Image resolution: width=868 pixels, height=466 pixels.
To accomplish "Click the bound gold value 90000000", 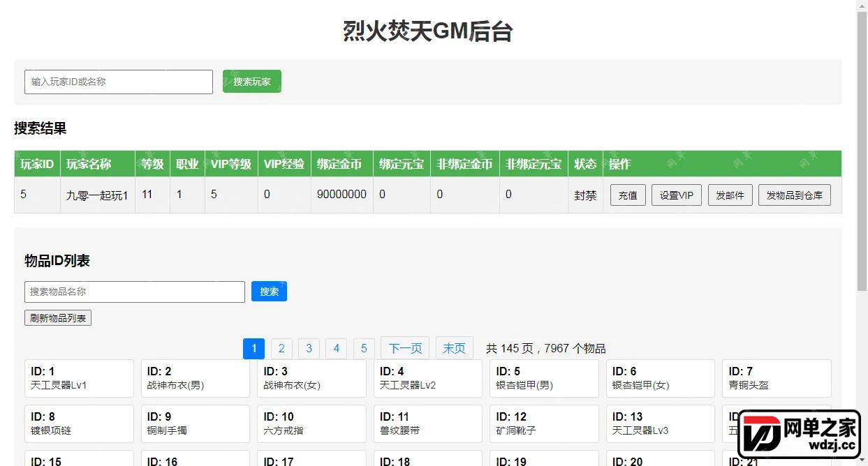I will tap(341, 195).
